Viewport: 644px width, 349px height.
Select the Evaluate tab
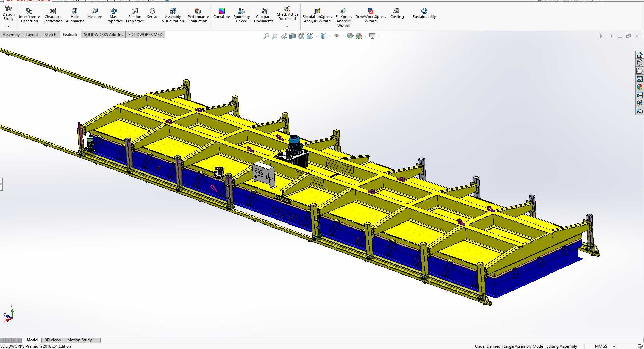pos(70,35)
